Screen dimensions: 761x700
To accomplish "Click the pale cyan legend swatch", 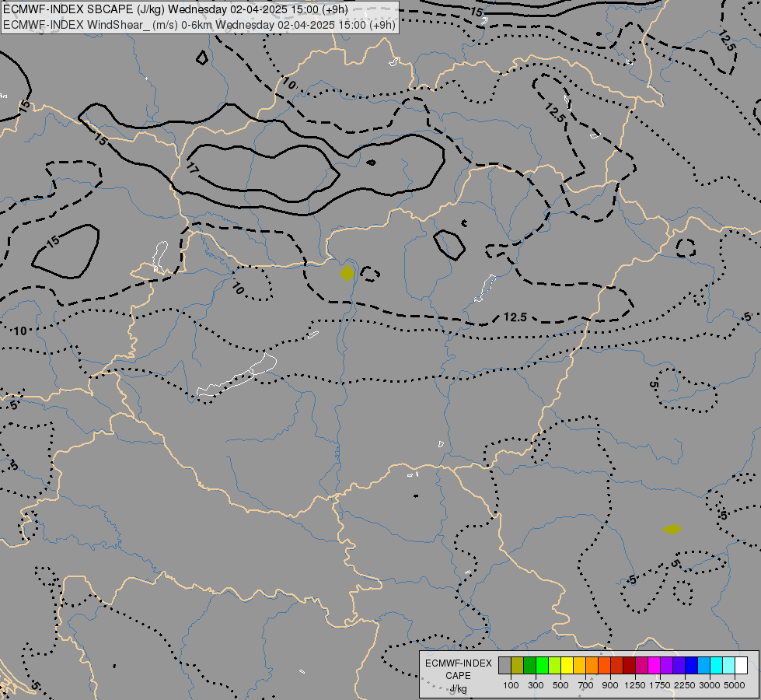I will coord(729,666).
